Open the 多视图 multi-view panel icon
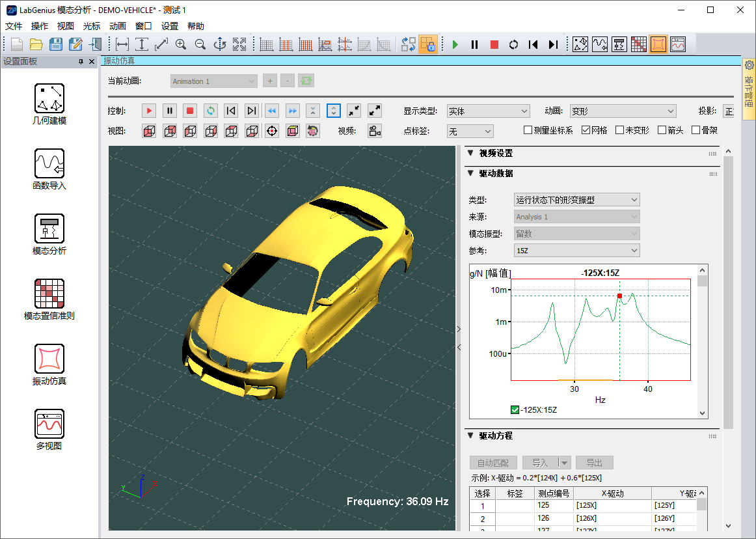Viewport: 756px width, 539px height. coord(49,424)
